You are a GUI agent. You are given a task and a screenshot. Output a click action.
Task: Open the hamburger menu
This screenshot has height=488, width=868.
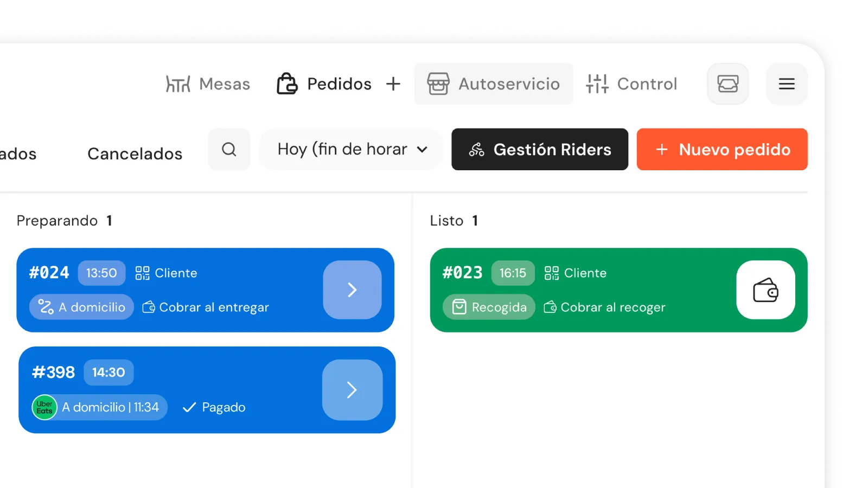click(x=787, y=84)
